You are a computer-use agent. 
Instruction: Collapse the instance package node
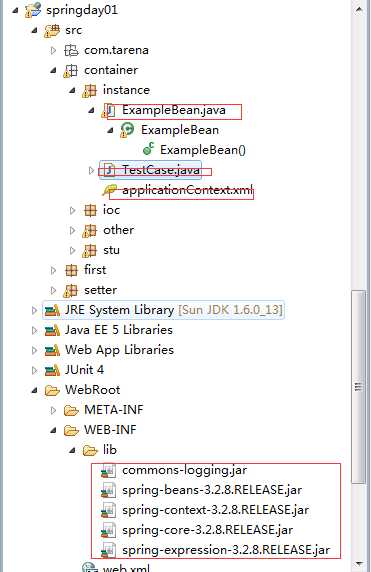(72, 90)
